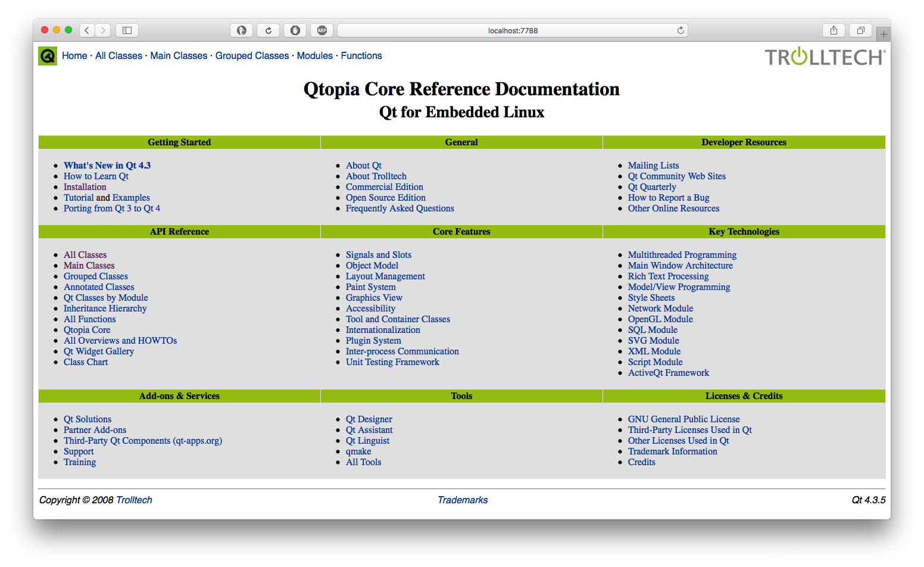Open Home in top navigation
The image size is (924, 567).
[74, 55]
